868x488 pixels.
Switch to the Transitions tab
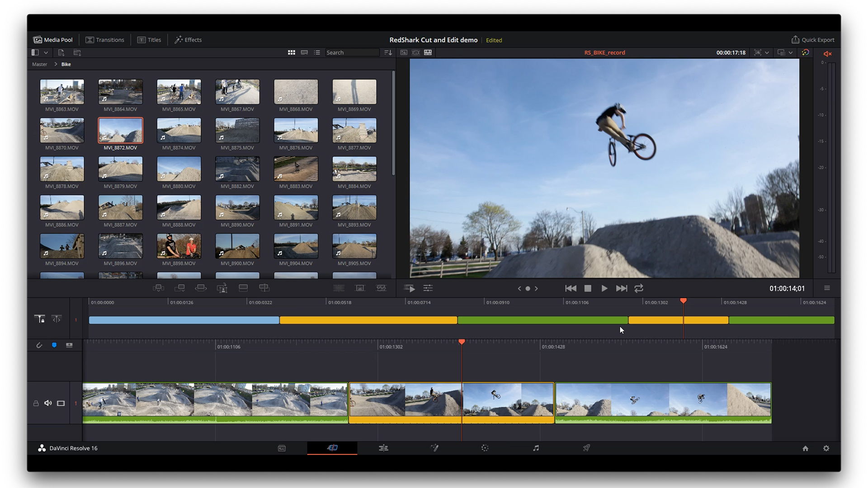(x=105, y=40)
